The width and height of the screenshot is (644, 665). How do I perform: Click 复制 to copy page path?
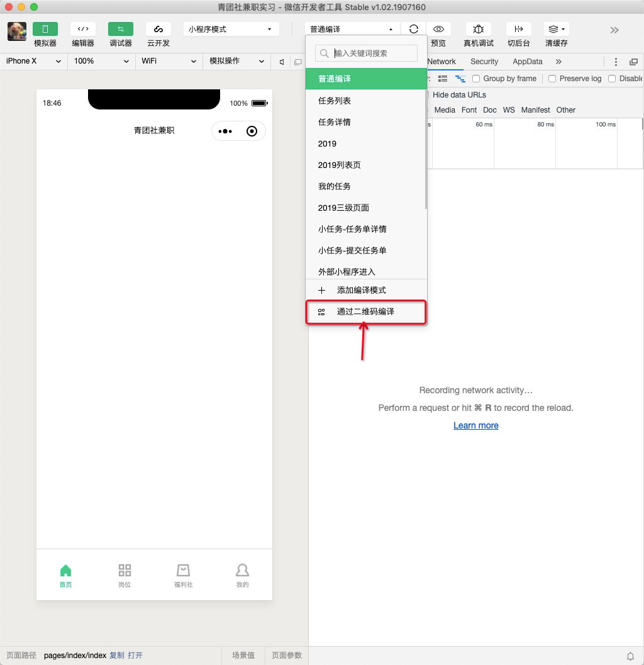(x=116, y=655)
